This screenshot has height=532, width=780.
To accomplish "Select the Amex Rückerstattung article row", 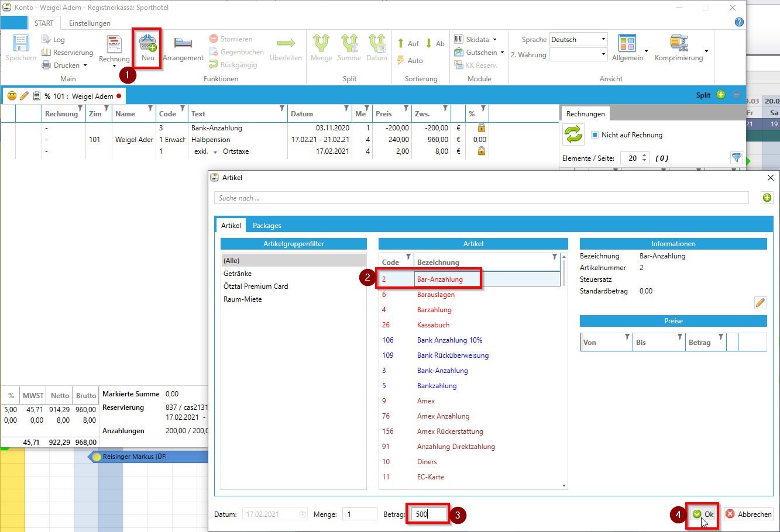I will coord(470,431).
